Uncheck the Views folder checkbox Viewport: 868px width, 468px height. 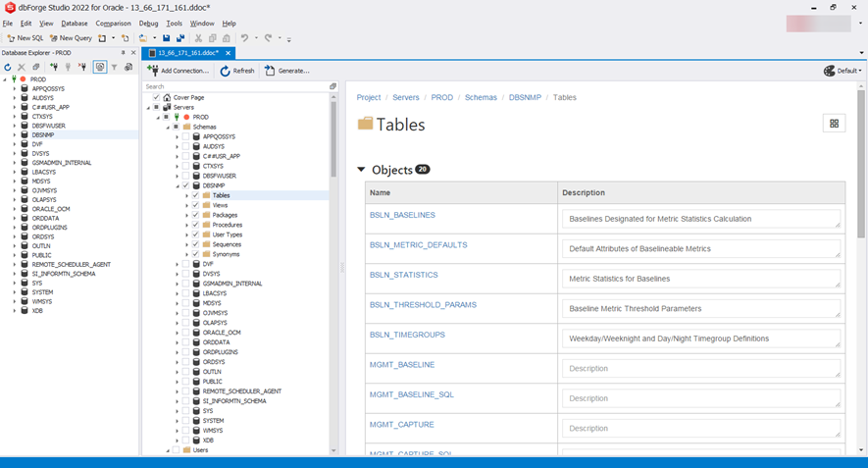(195, 205)
